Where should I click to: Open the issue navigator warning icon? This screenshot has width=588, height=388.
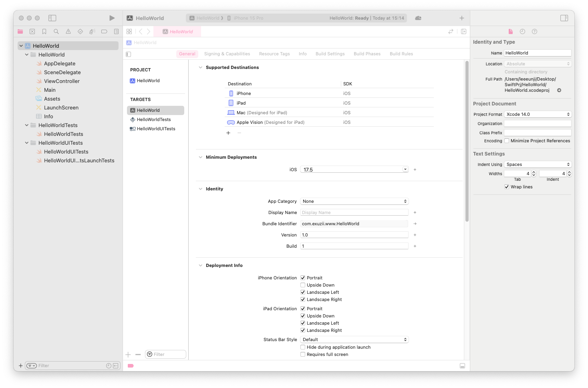68,31
